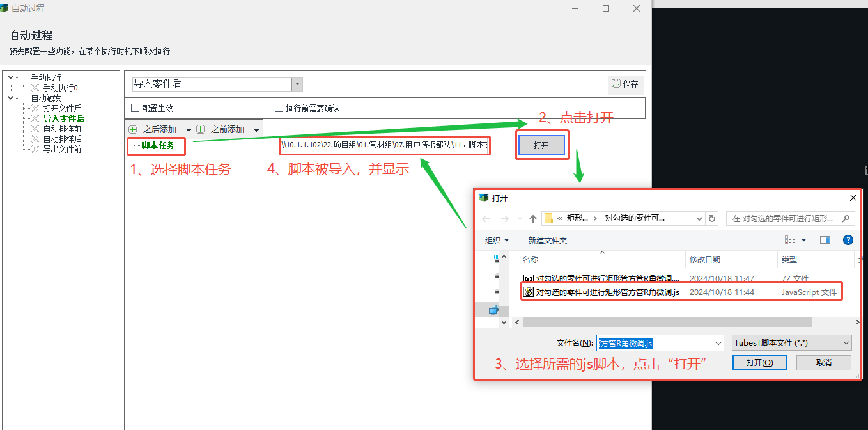Click the navigation pane scroll down arrow
The image size is (868, 430).
(504, 322)
